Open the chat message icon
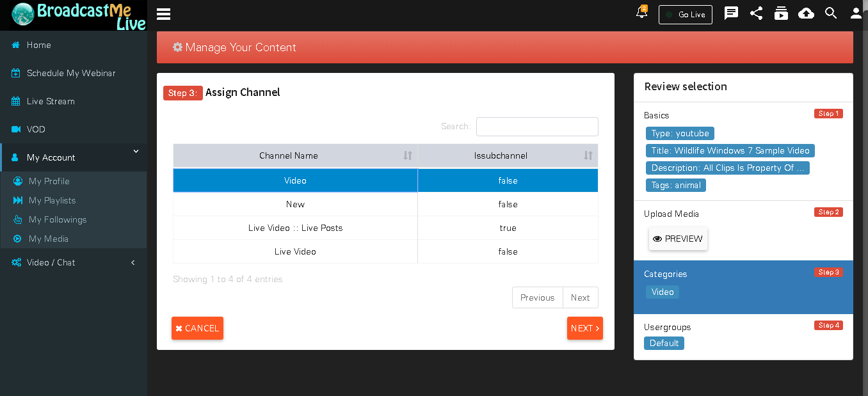This screenshot has width=868, height=396. click(731, 13)
